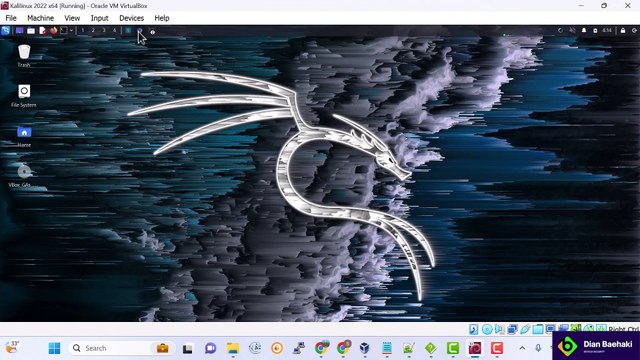Click the battery indicator in Kali panel
This screenshot has width=640, height=360.
[x=595, y=31]
